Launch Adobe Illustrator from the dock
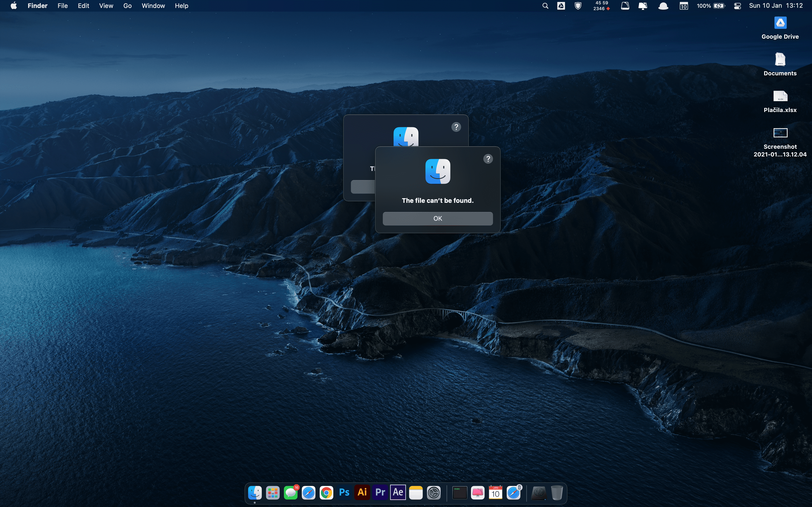 point(362,492)
